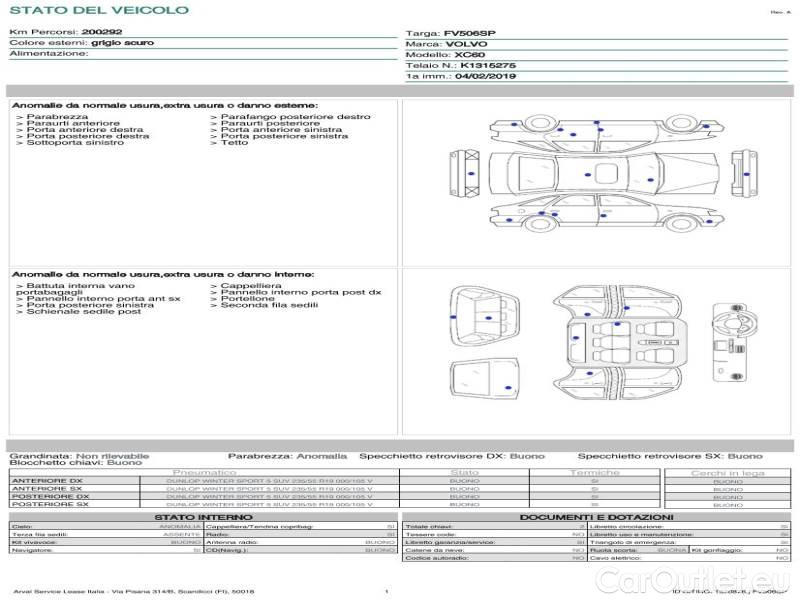Select 'Battuta interna vano portabagagli' entry
The width and height of the screenshot is (800, 600).
click(x=75, y=289)
